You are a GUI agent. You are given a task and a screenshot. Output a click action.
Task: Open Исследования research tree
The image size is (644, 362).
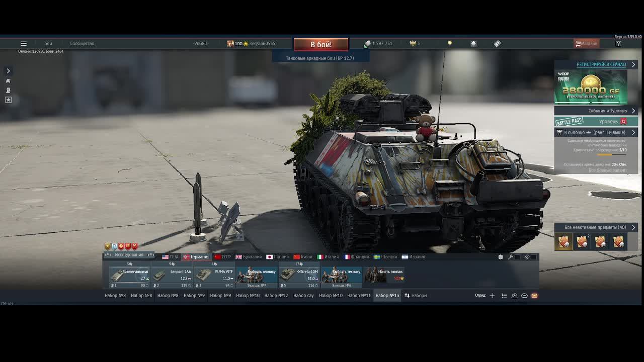point(129,255)
